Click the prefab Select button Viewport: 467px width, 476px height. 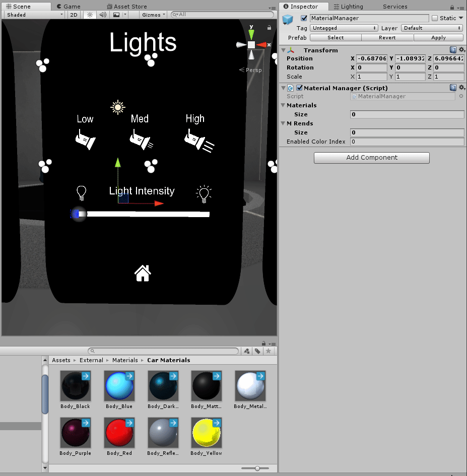pos(336,38)
